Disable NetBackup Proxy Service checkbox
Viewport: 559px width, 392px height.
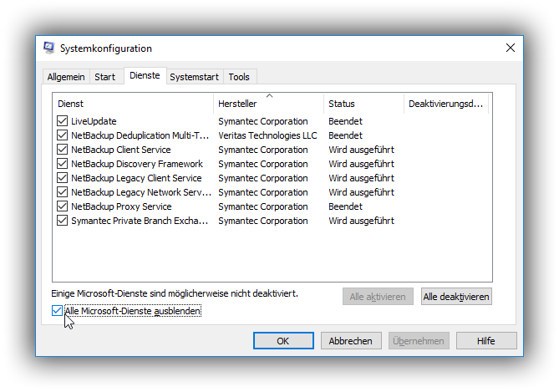(x=62, y=206)
